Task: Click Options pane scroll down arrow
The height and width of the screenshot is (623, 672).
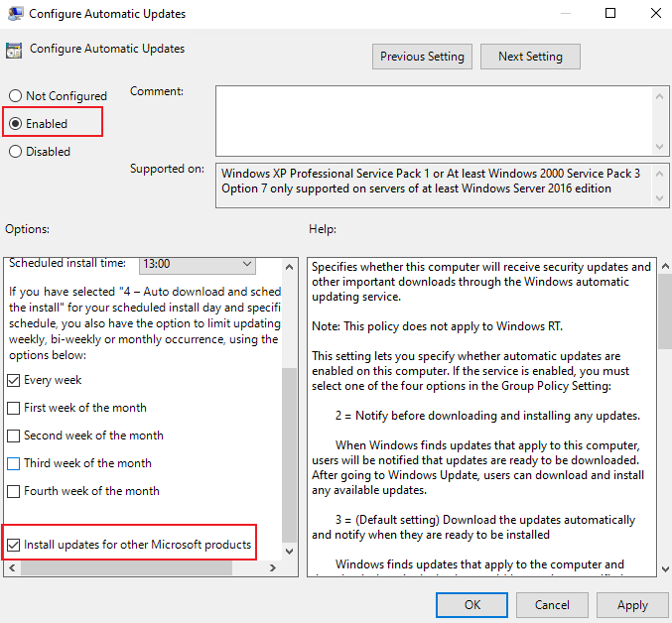Action: tap(289, 551)
